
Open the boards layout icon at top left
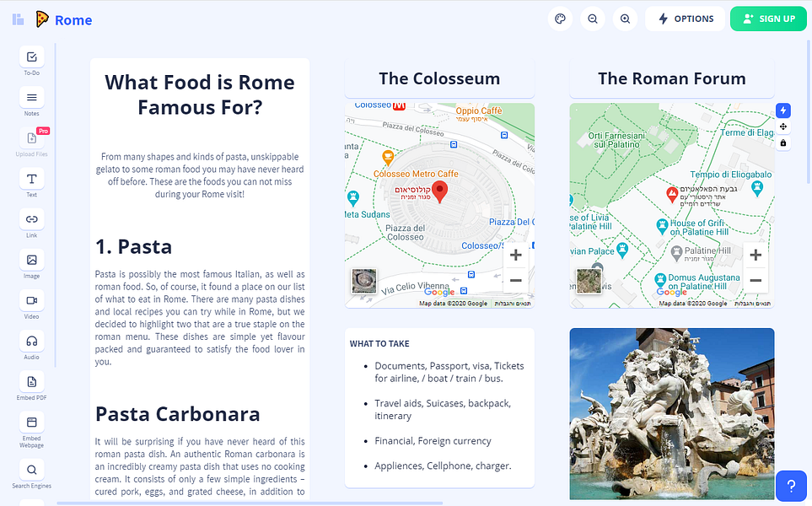tap(18, 19)
